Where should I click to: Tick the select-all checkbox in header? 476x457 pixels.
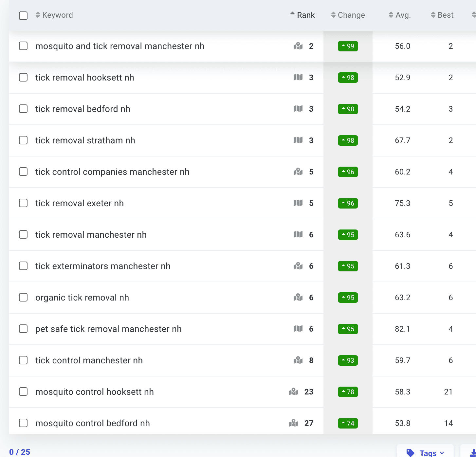click(x=23, y=15)
